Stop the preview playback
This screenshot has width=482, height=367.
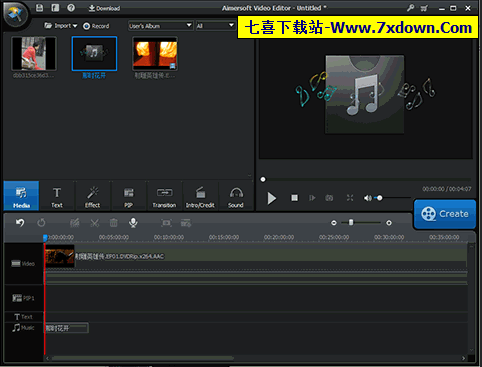[295, 198]
